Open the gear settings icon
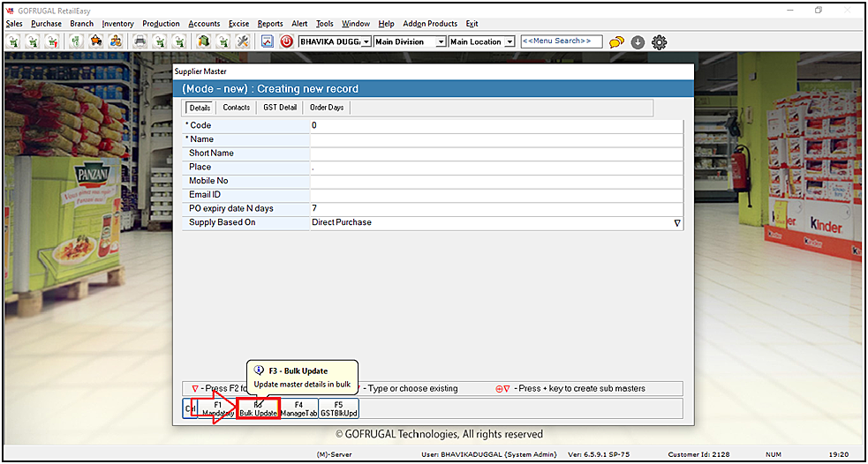Screen dimensions: 868x464 pyautogui.click(x=659, y=41)
